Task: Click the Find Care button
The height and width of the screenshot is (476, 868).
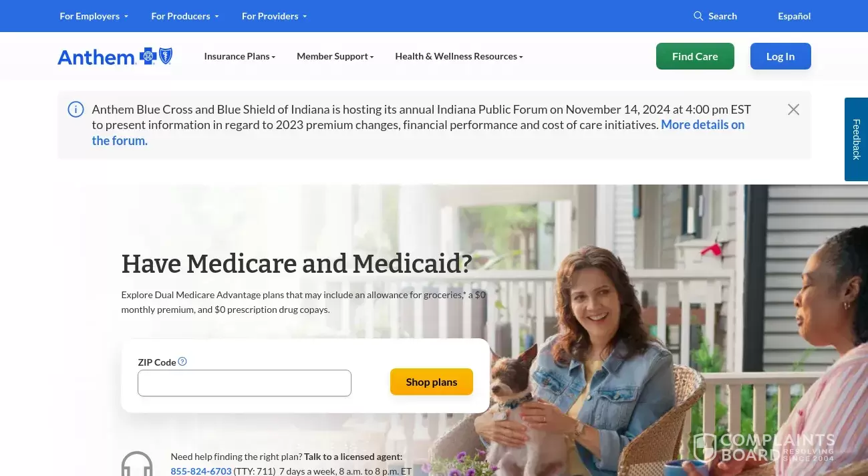Action: coord(695,56)
